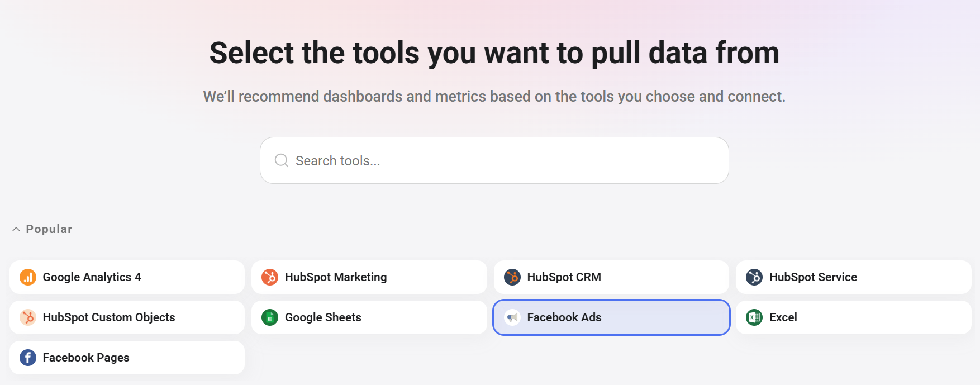Click the HubSpot Marketing orange icon
The height and width of the screenshot is (385, 980).
[270, 277]
